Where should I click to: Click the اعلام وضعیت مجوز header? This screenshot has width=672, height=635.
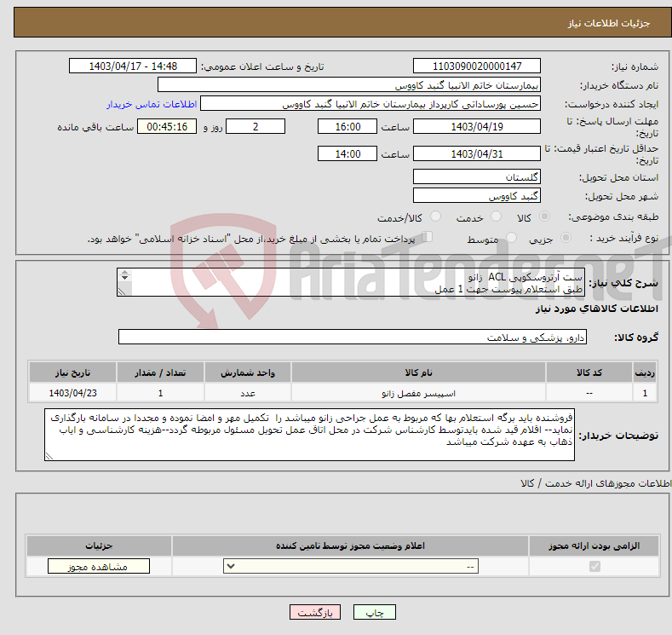coord(350,546)
